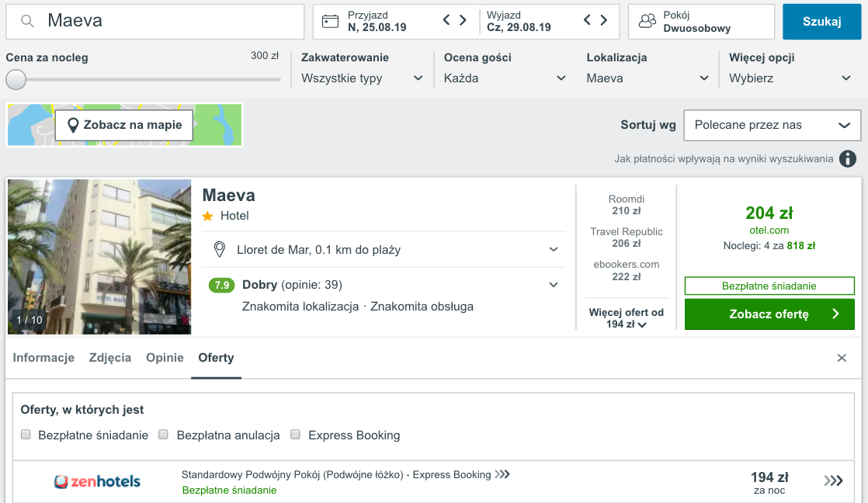Click the Znakomita obsługa text
Viewport: 868px width, 503px height.
(x=422, y=307)
